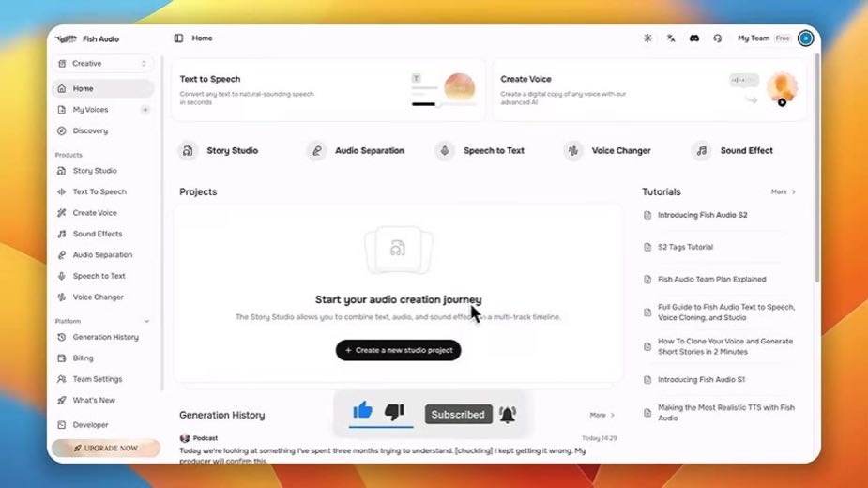Play the Create Voice sample avatar
Viewport: 868px width, 488px height.
click(782, 102)
